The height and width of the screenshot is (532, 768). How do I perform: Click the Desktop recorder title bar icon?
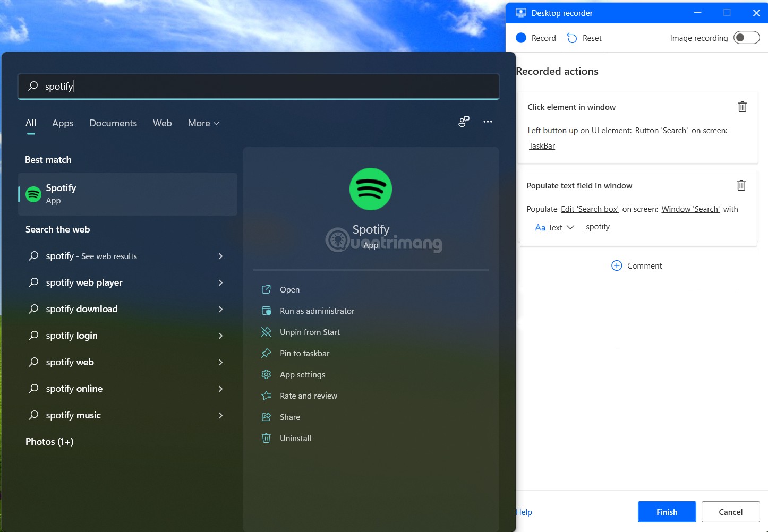(x=521, y=13)
